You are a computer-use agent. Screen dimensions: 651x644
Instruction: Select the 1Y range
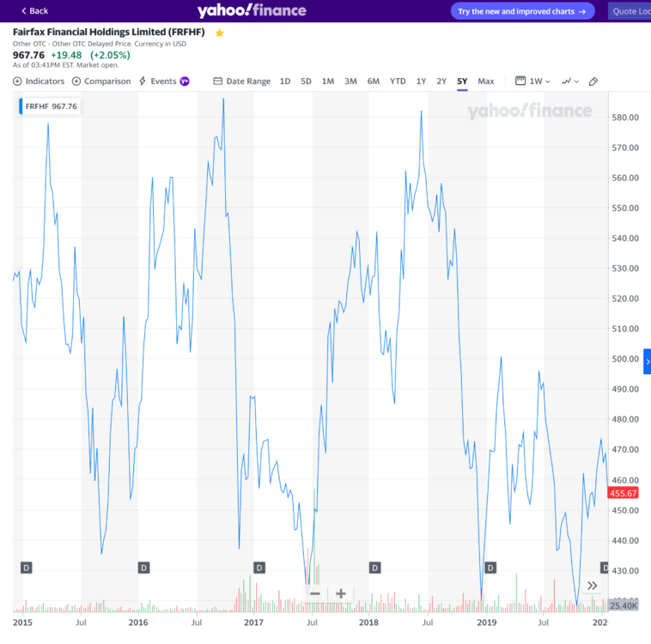click(x=421, y=82)
